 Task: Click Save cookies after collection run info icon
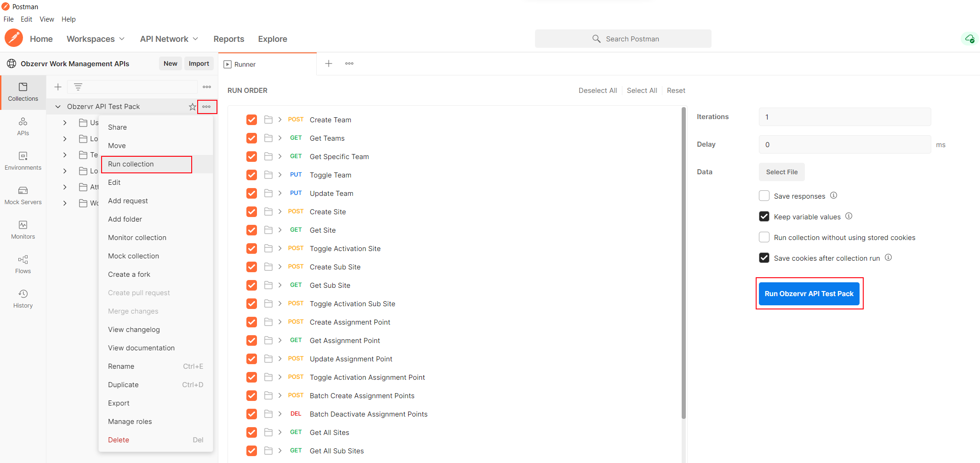(889, 257)
